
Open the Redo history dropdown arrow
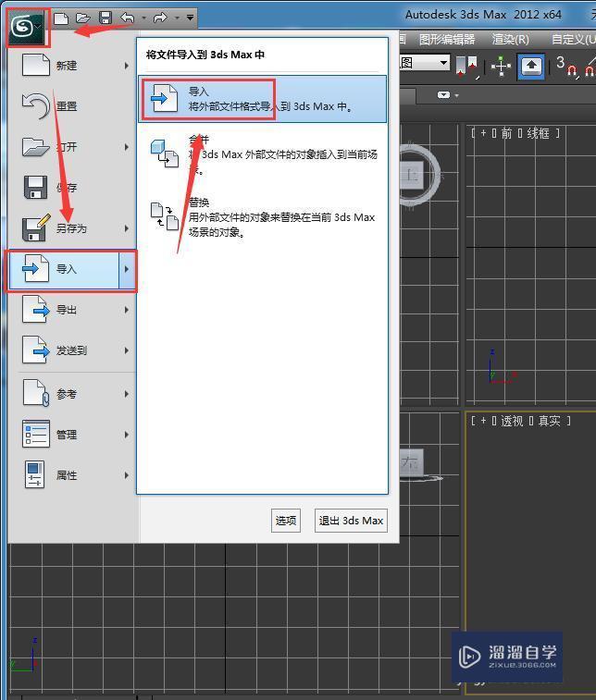pos(177,18)
